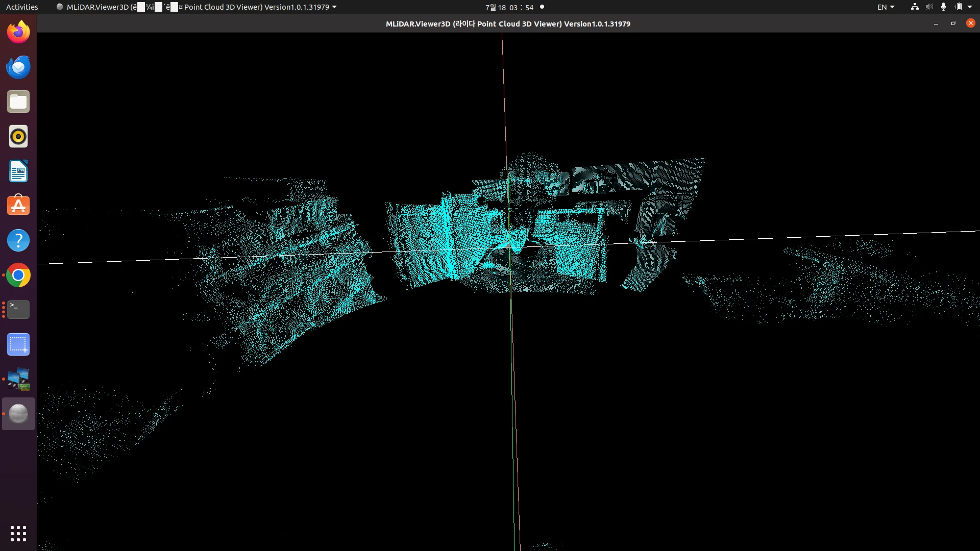Viewport: 980px width, 551px height.
Task: Open the Terminal from the dock
Action: tap(18, 310)
